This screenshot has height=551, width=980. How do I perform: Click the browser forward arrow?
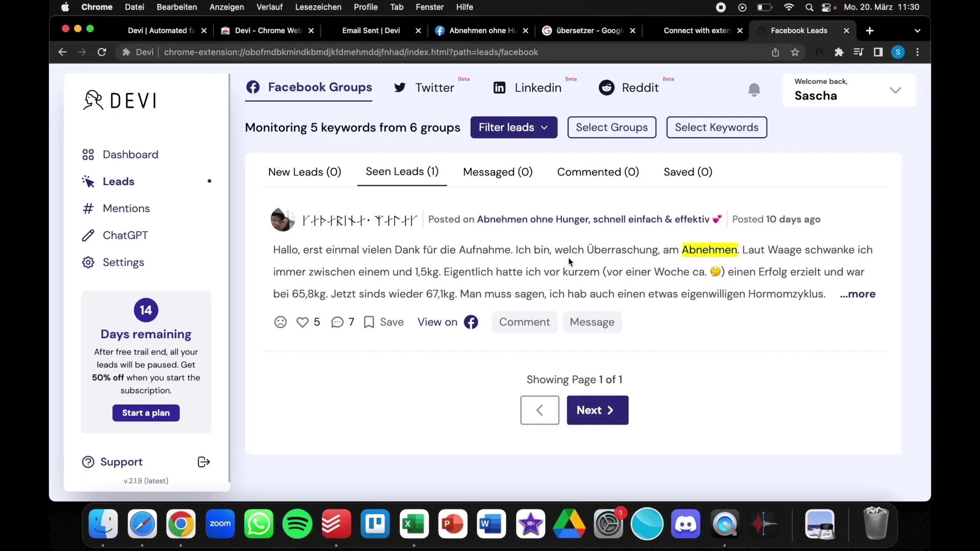point(82,53)
